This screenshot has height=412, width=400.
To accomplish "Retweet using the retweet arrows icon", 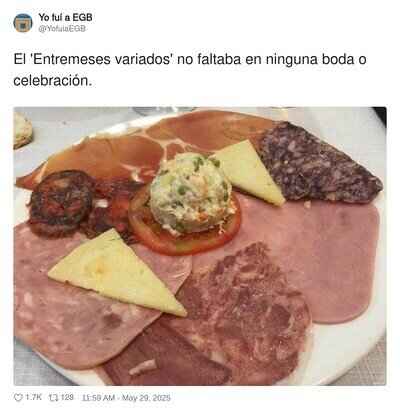I will point(53,398).
